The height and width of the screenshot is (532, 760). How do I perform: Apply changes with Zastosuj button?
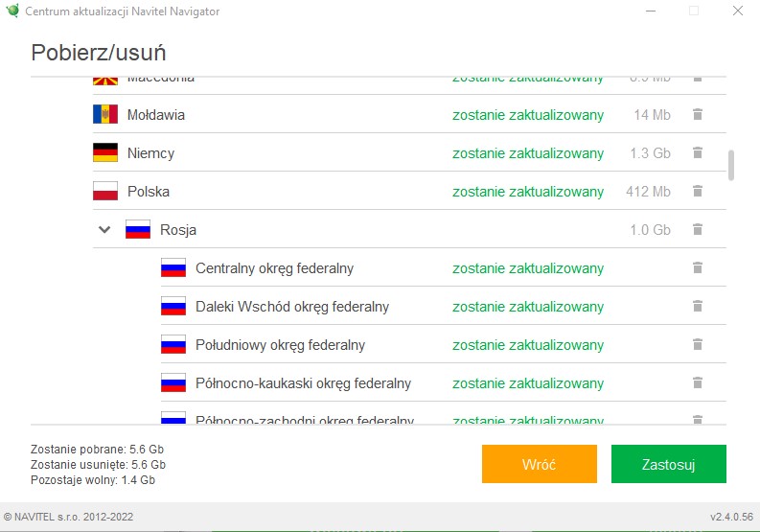tap(668, 465)
